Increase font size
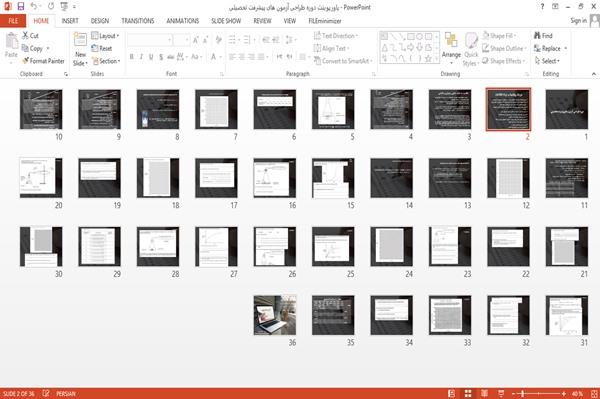The width and height of the screenshot is (600, 399). click(196, 40)
